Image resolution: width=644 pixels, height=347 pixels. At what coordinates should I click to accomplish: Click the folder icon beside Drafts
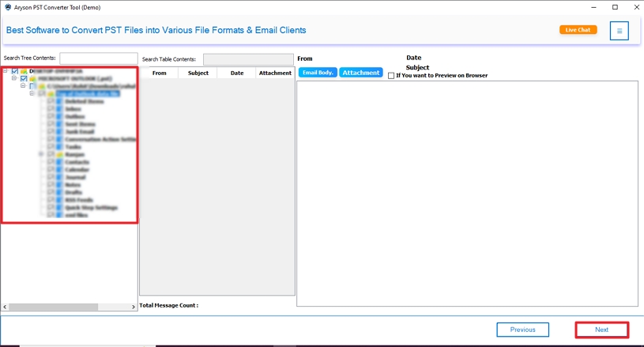(x=59, y=192)
